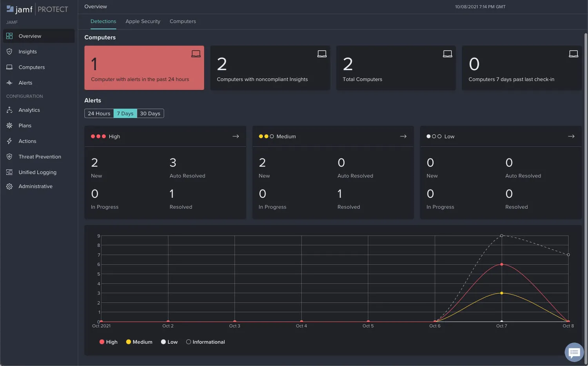Select the 30 Days alert range

tap(150, 113)
